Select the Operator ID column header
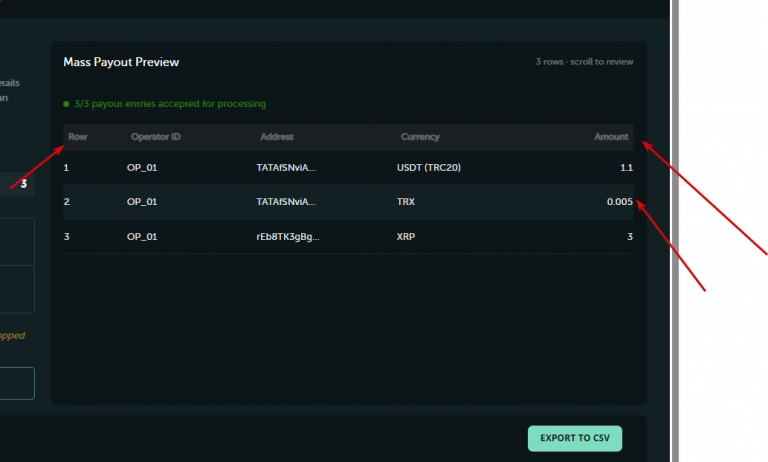768x462 pixels. (156, 137)
